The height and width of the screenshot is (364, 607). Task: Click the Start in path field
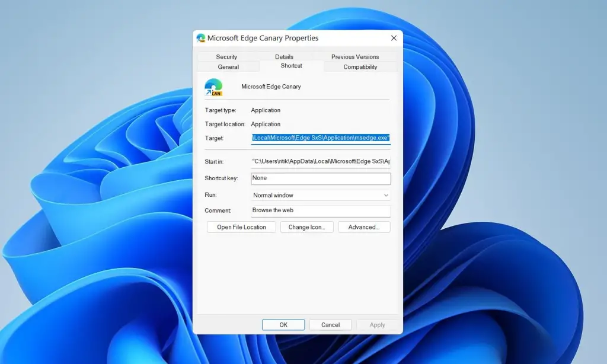[x=321, y=161]
